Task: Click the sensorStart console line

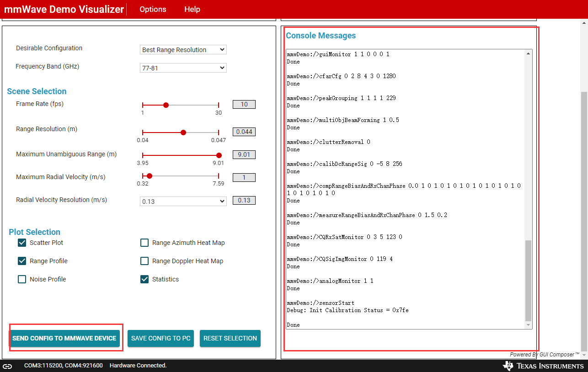Action: [321, 303]
